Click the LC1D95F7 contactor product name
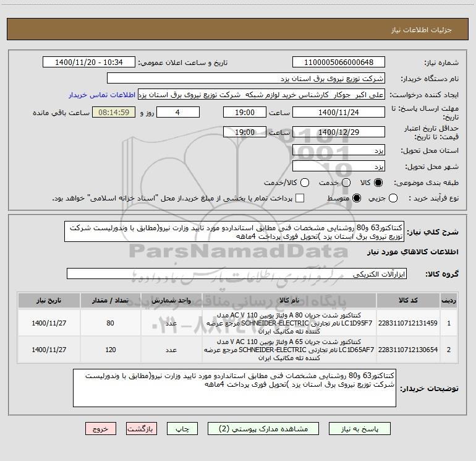This screenshot has height=461, width=476. (289, 323)
